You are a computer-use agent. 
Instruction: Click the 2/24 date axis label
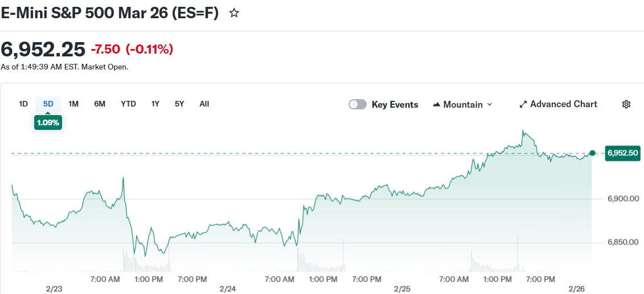228,289
